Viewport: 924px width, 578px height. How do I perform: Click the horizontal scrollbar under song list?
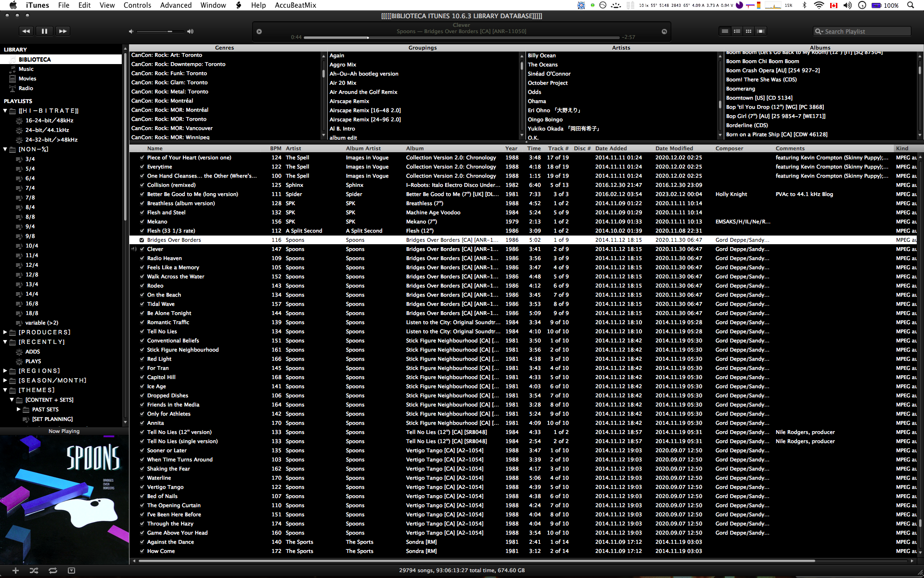point(476,561)
